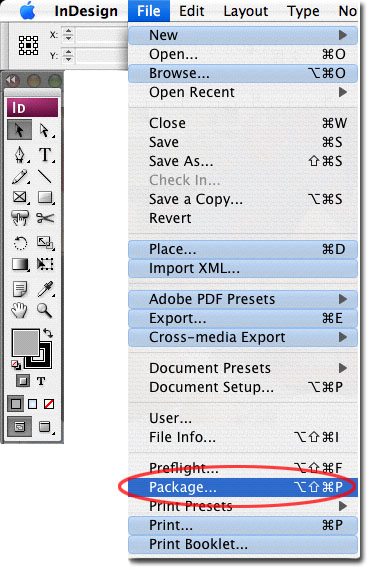This screenshot has width=370, height=570.
Task: Pick the Eyedropper tool
Action: click(45, 289)
